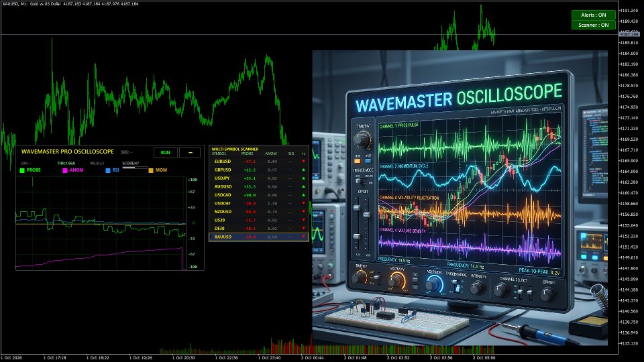Click the 4135.130 price axis label
The image size is (644, 362).
coord(629,343)
